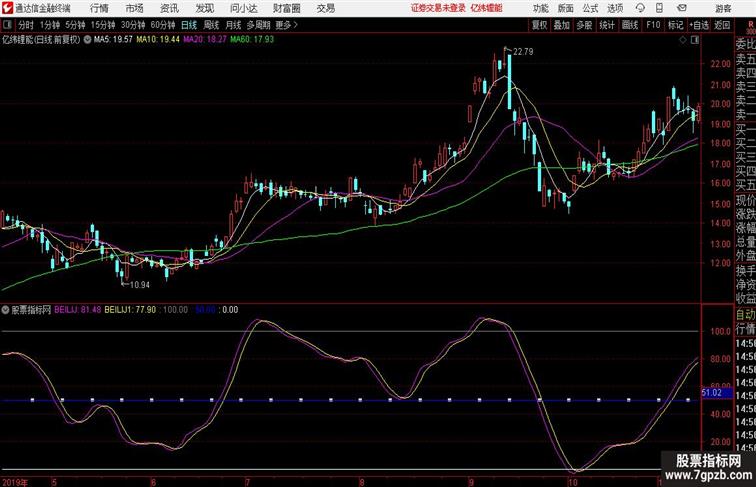Image resolution: width=756 pixels, height=487 pixels.
Task: Click the 证券交易未登录 login link
Action: click(438, 8)
